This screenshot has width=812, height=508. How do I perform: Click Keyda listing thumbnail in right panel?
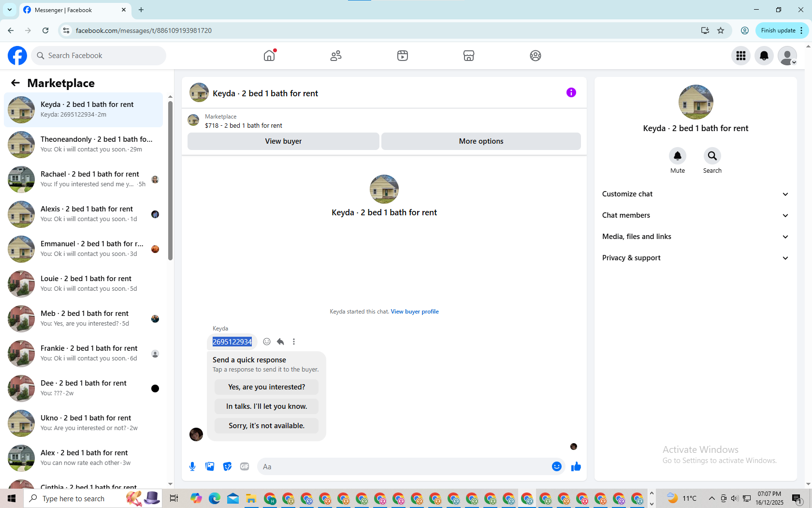[x=696, y=102]
